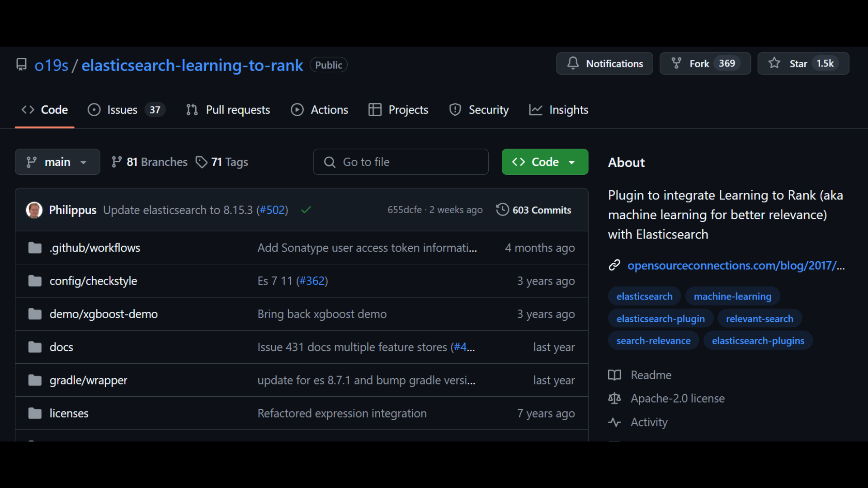Open Philippus avatar image

34,210
